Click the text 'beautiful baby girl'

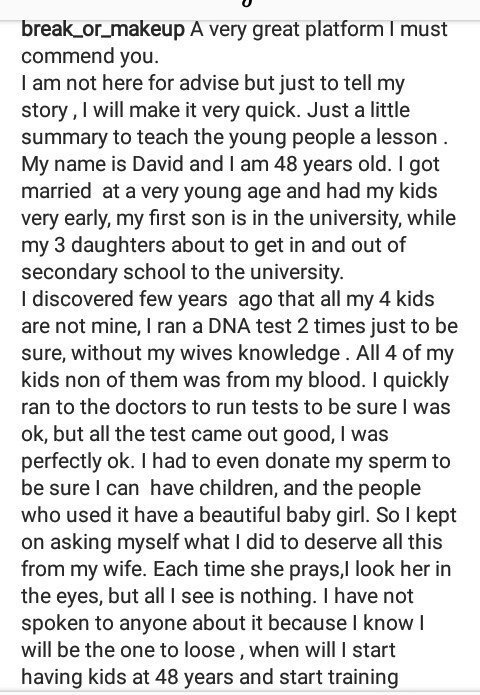tap(284, 515)
